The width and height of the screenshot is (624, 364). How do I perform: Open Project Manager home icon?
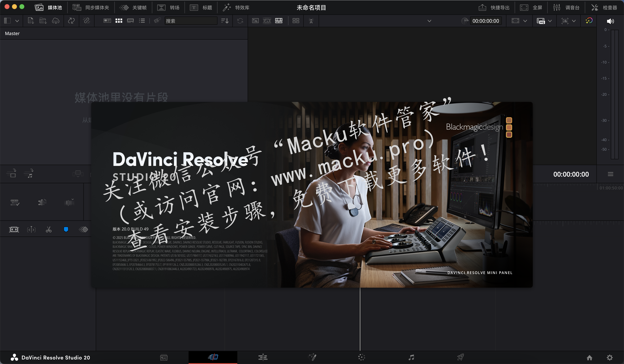[590, 358]
